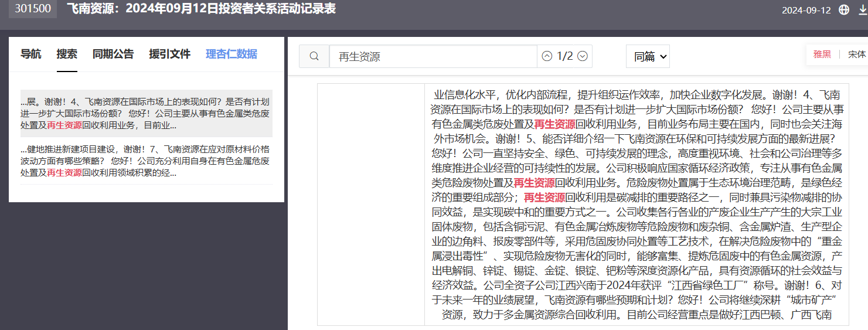The width and height of the screenshot is (868, 330).
Task: Open the 援引文件 tab
Action: [170, 54]
